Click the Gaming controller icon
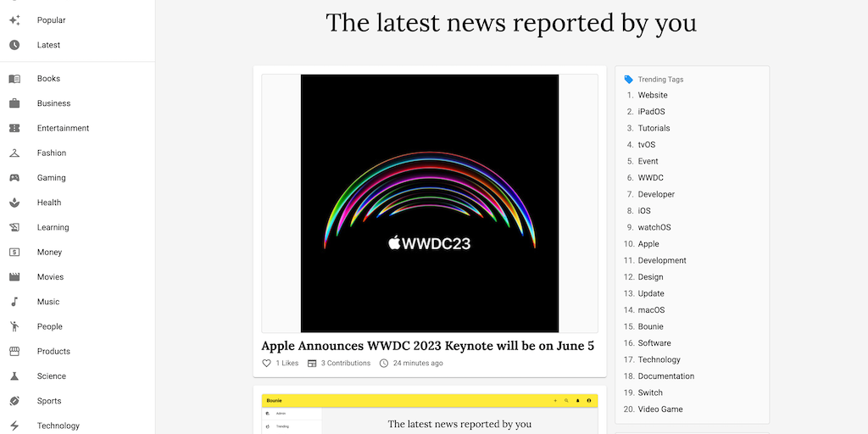This screenshot has height=434, width=868. click(14, 178)
